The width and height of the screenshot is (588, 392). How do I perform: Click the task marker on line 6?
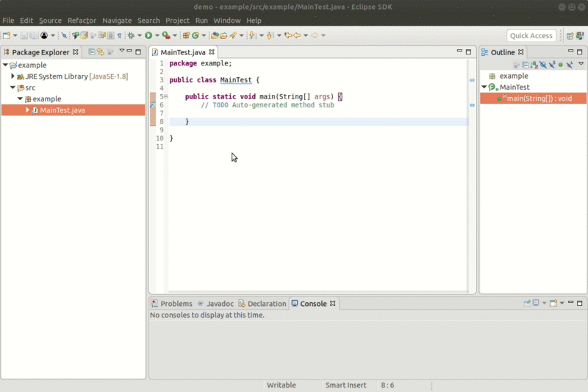click(x=153, y=105)
